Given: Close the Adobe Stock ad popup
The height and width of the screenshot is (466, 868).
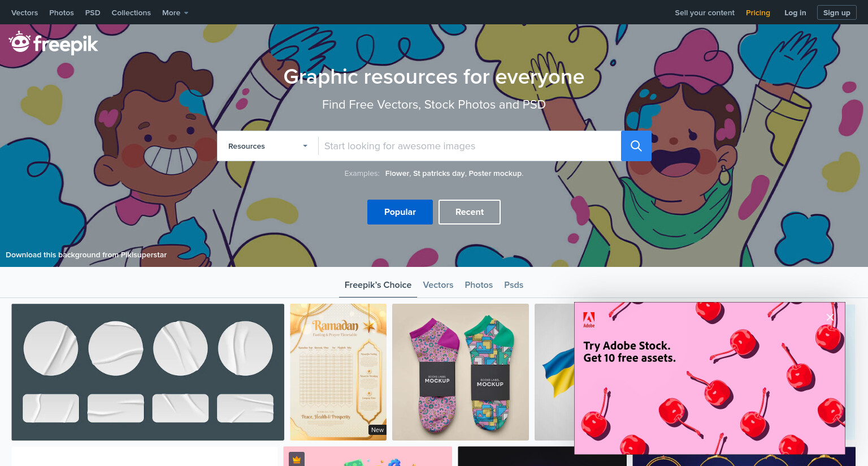Looking at the screenshot, I should (830, 317).
